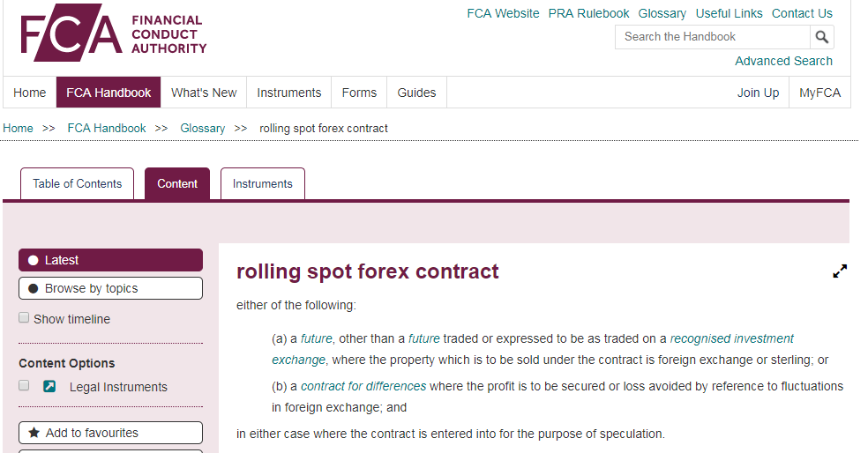Image resolution: width=868 pixels, height=453 pixels.
Task: Open the contract for differences definition
Action: coord(363,386)
